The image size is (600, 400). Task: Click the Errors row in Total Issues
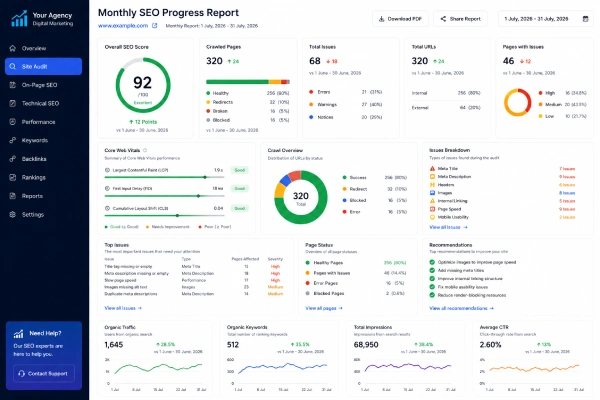(x=346, y=92)
